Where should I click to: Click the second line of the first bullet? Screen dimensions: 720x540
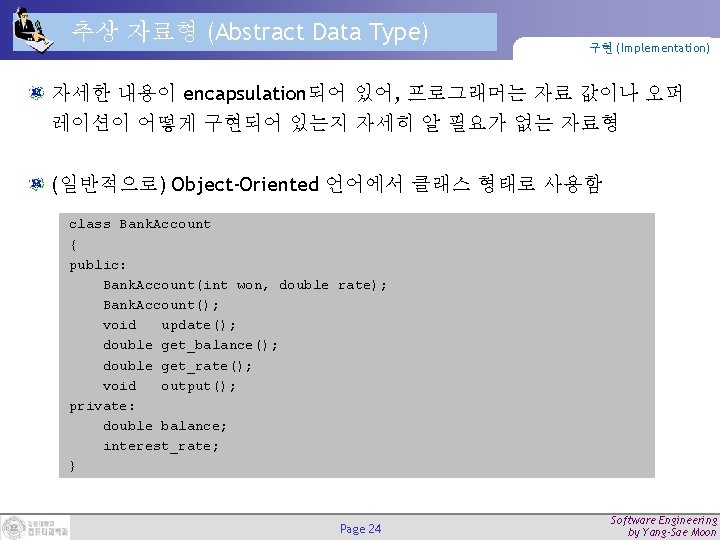[335, 123]
